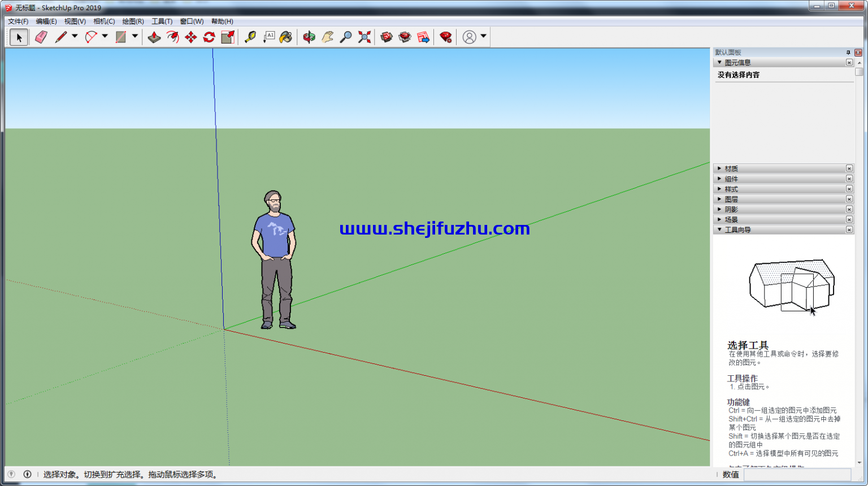This screenshot has height=486, width=868.
Task: Click the geo-location status bar icon
Action: (11, 474)
